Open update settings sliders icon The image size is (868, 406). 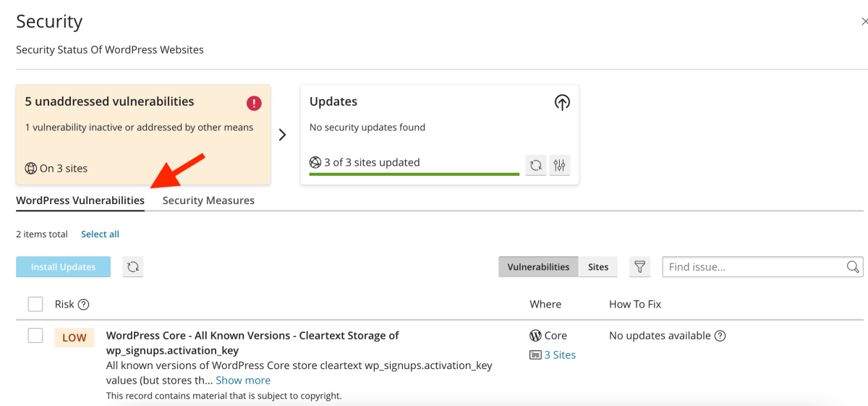tap(559, 165)
